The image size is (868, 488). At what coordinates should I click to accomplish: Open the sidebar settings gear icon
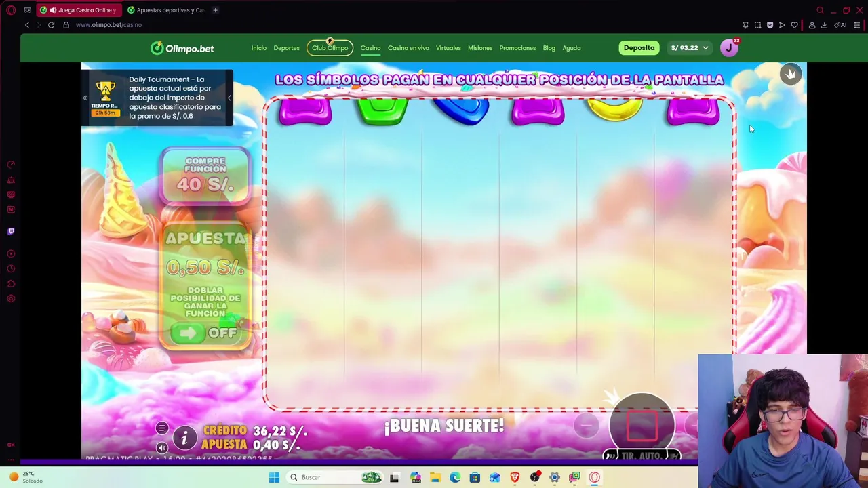click(x=11, y=299)
